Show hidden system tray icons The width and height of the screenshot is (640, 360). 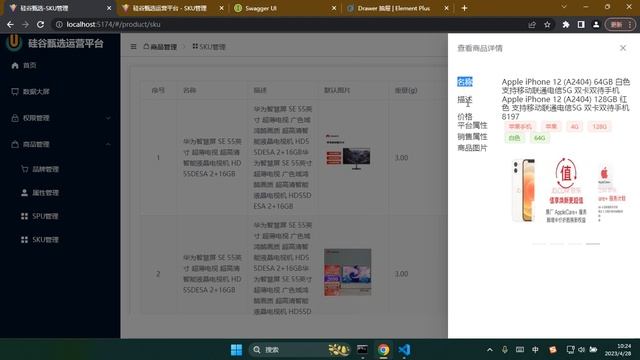pos(490,350)
